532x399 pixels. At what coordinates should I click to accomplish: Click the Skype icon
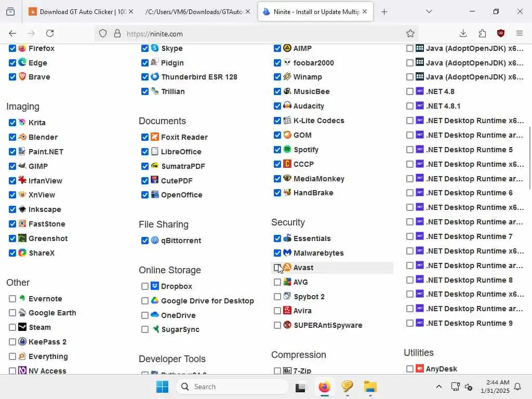[155, 48]
